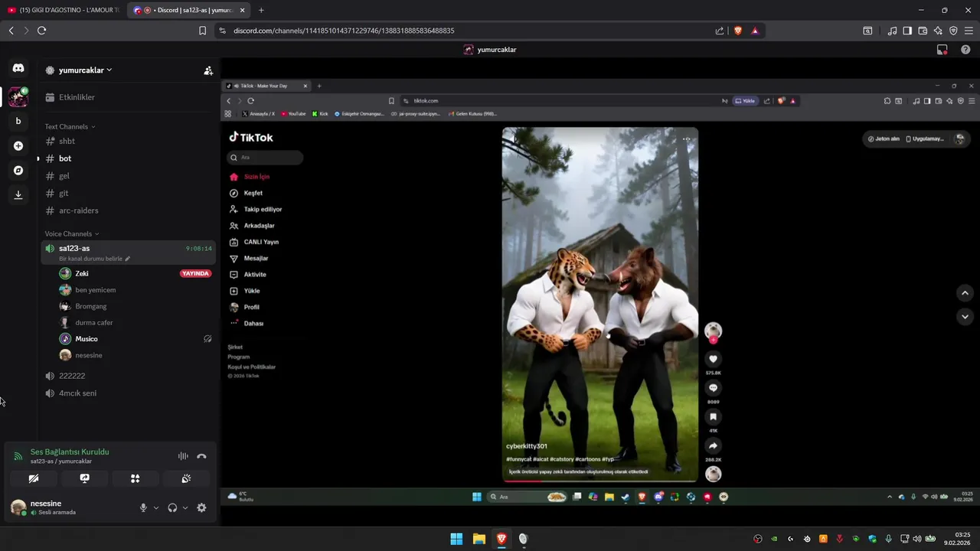This screenshot has width=980, height=551.
Task: Collapse the Text Channels category
Action: point(70,126)
